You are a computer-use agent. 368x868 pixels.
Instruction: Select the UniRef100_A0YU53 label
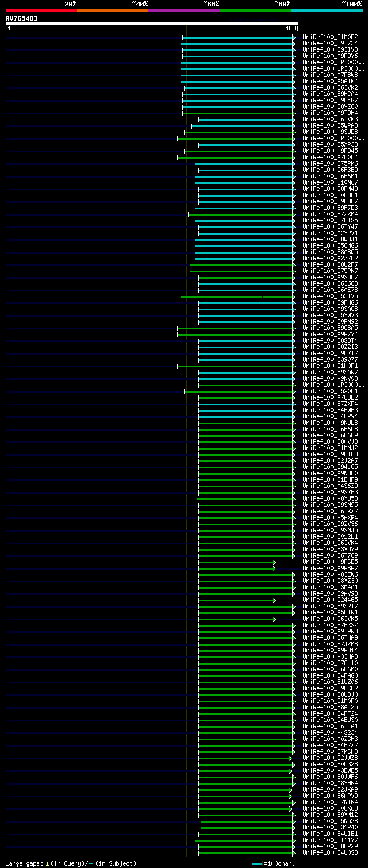click(330, 498)
